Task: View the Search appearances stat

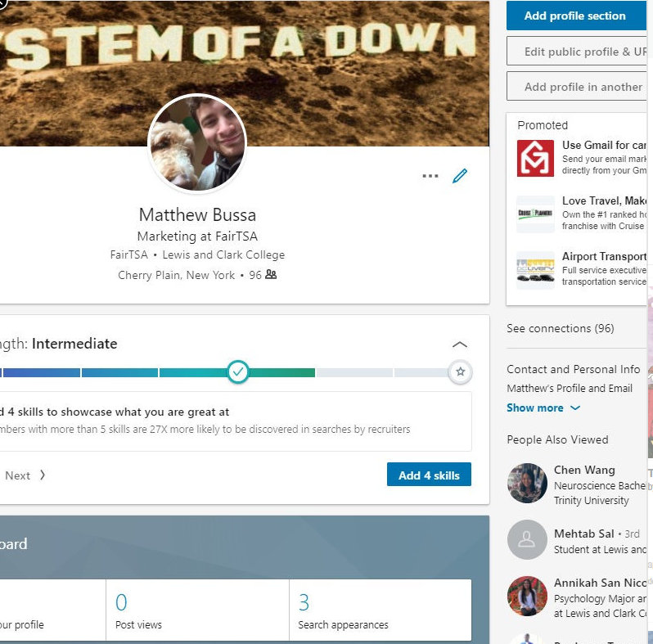Action: click(343, 612)
